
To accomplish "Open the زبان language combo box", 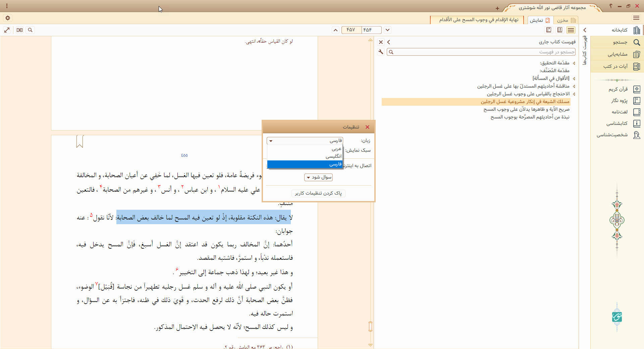I will coord(305,141).
